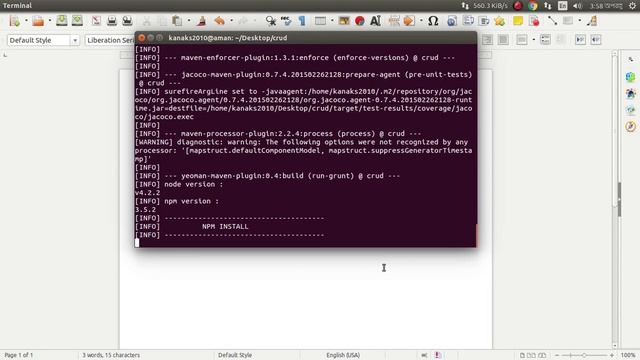Select single-page view layout icon
The image size is (640, 360).
tap(522, 356)
